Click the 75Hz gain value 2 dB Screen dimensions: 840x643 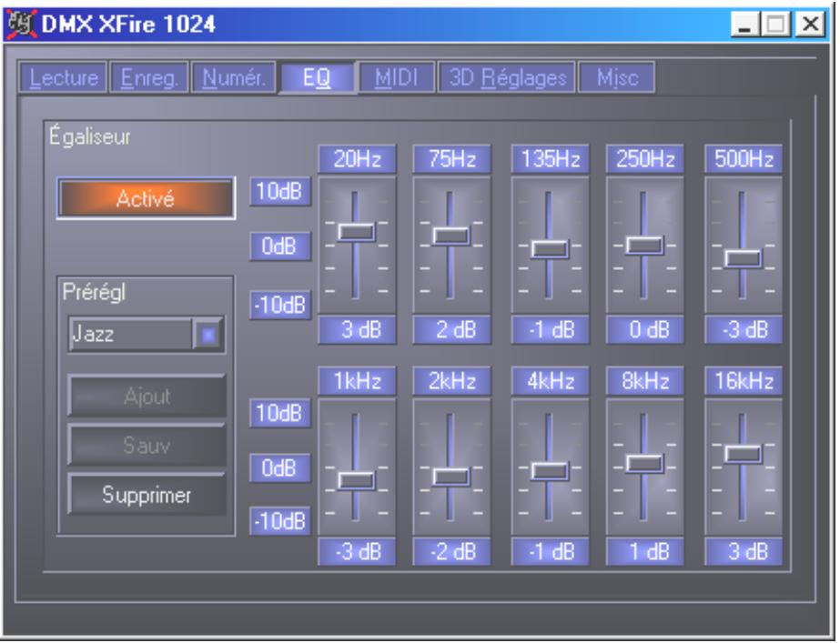[x=452, y=330]
